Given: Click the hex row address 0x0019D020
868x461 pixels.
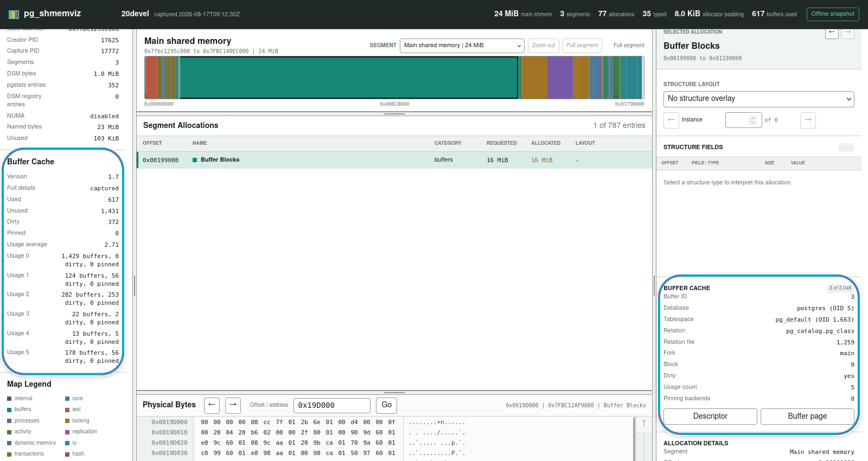Looking at the screenshot, I should pyautogui.click(x=169, y=443).
